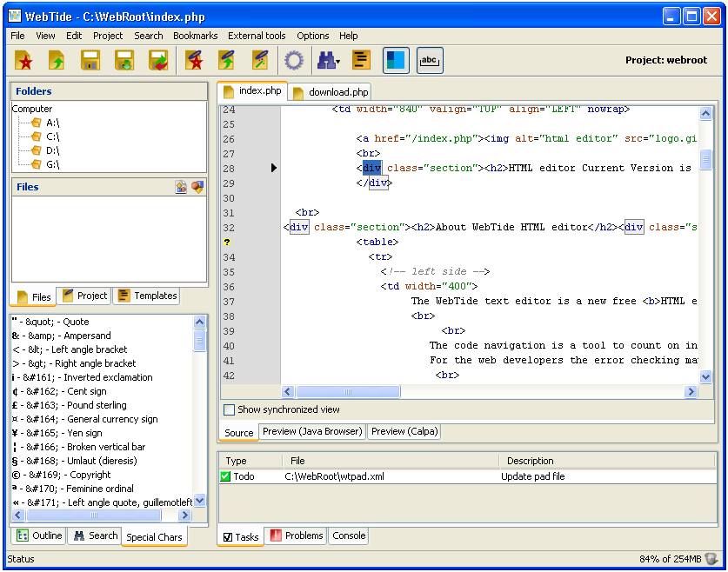Click special chars list scroll down arrow
The image size is (728, 572).
[x=200, y=501]
